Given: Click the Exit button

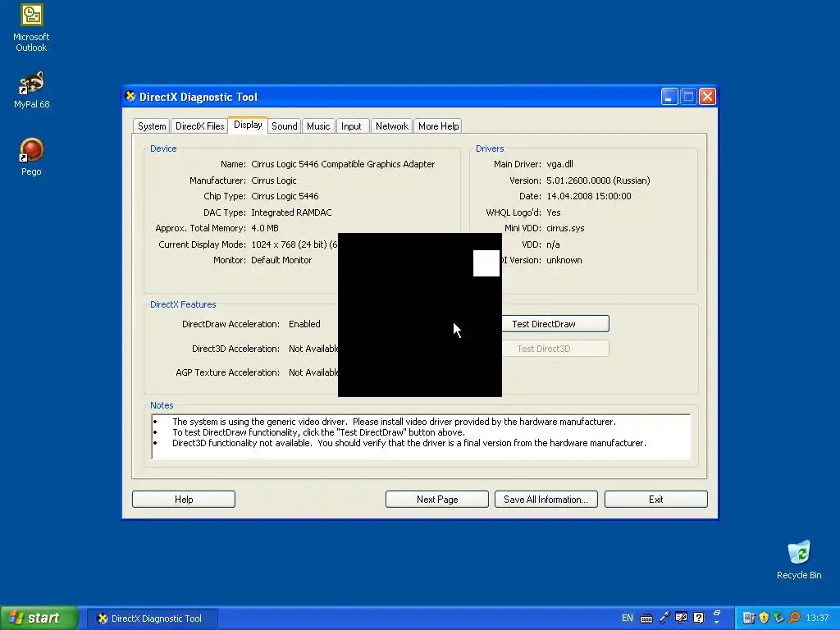Looking at the screenshot, I should [655, 500].
